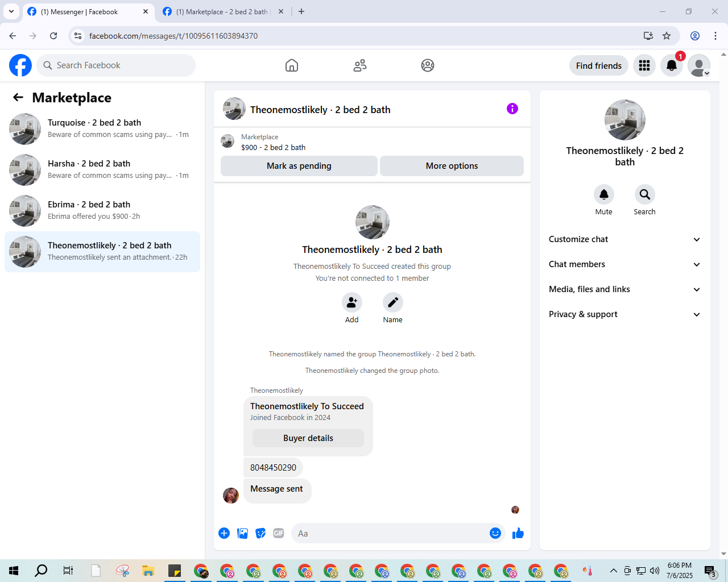Screen dimensions: 728x582
Task: Focus the Search Facebook field
Action: (x=116, y=65)
